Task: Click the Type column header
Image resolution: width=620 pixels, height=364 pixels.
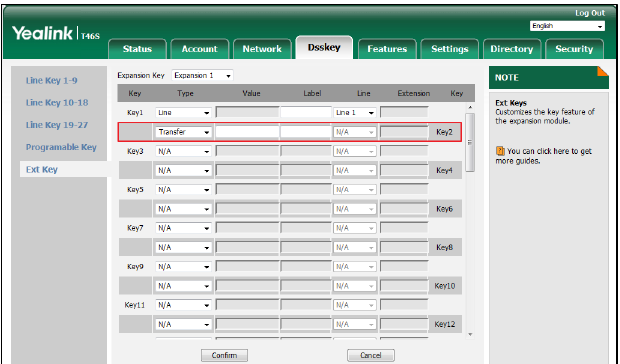Action: pos(185,94)
